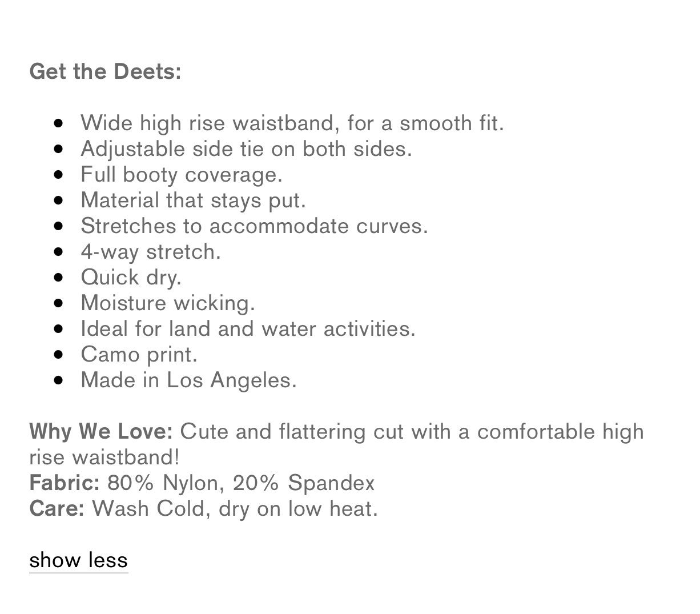Select the 4-way stretch bullet
Screen dimensions: 700x614
pos(151,251)
